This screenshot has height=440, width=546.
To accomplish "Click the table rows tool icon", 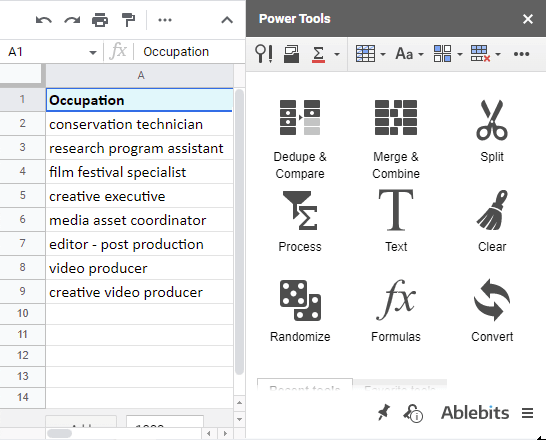I will click(x=365, y=54).
